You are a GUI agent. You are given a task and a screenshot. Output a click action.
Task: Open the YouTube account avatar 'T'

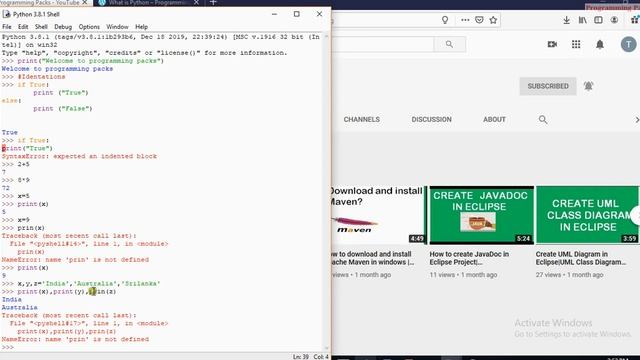[x=629, y=44]
